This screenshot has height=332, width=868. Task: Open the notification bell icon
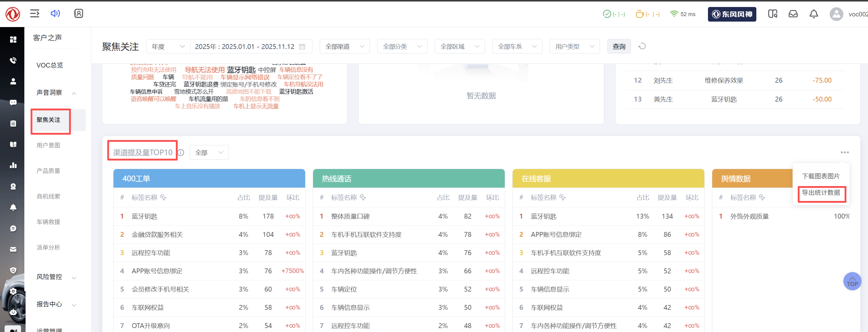(x=814, y=14)
